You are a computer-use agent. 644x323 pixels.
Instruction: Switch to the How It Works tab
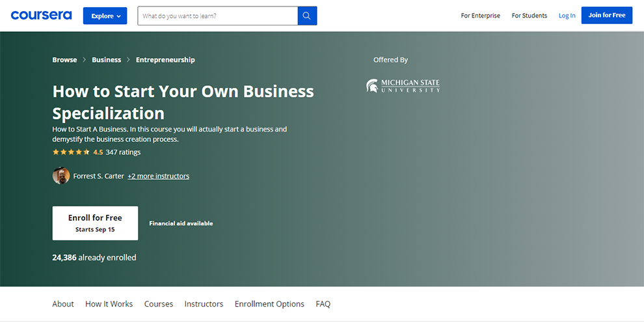point(109,304)
